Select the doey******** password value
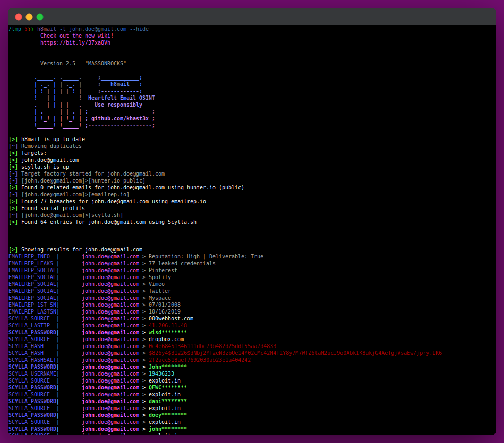Screen dimensions: 504x443 (x=168, y=415)
